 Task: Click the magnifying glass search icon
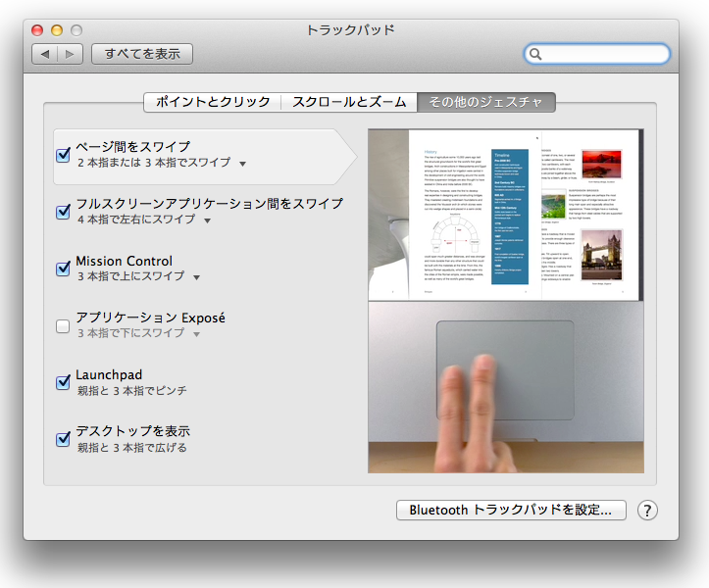pyautogui.click(x=536, y=54)
